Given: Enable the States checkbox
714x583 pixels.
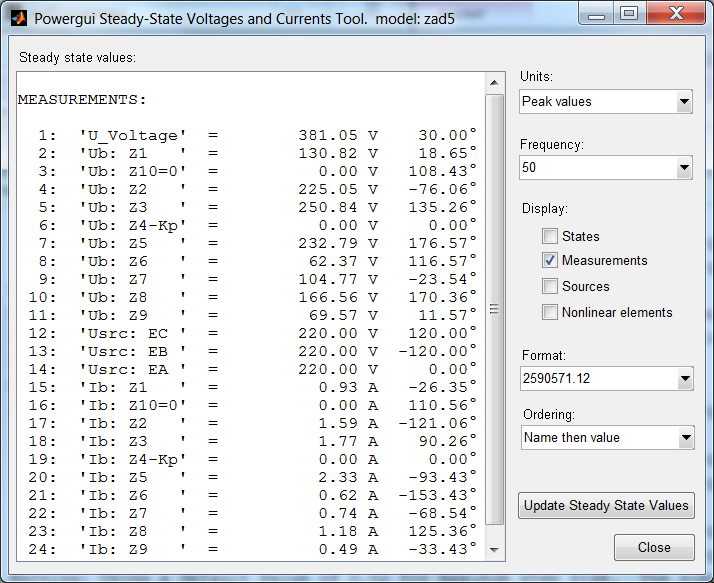Looking at the screenshot, I should [x=550, y=236].
